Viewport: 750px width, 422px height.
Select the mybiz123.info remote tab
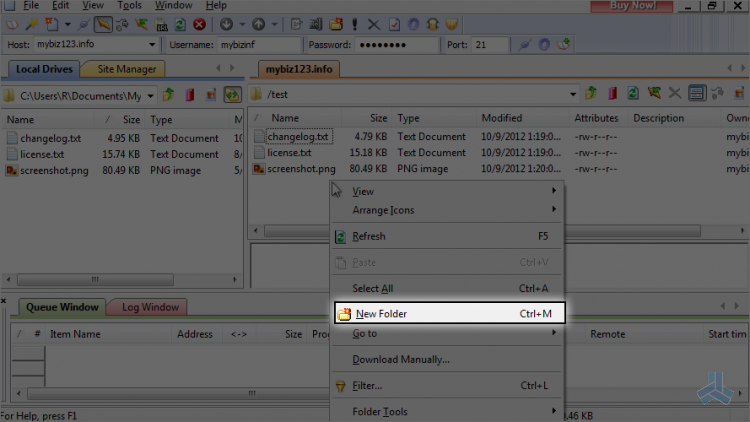coord(299,69)
